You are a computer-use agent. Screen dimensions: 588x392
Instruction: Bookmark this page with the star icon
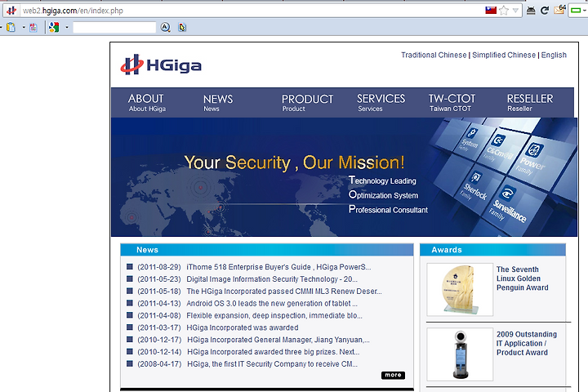coord(504,11)
